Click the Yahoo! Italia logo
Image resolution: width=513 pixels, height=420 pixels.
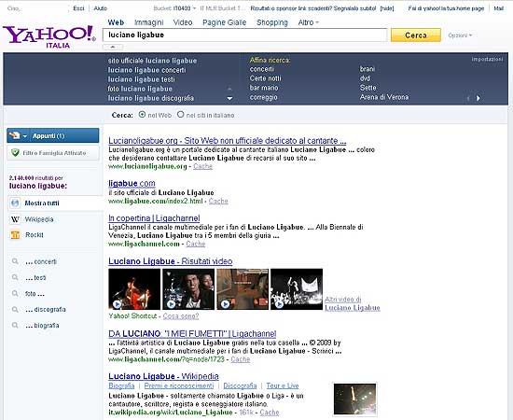click(x=49, y=36)
